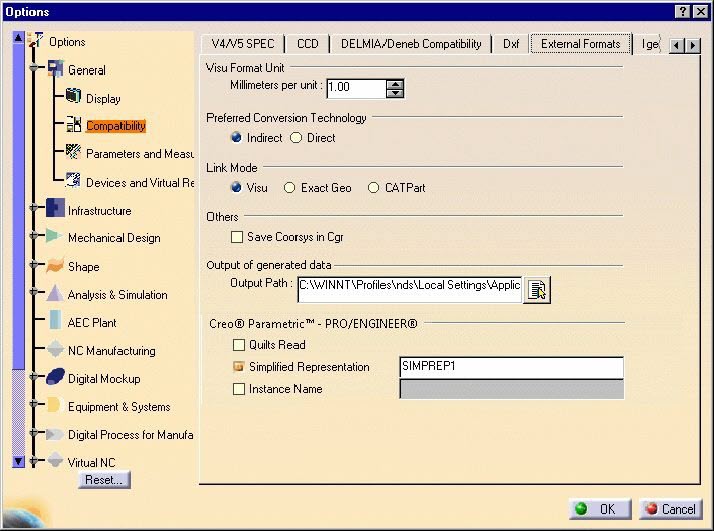Click the Parameters and Measure icon
This screenshot has height=531, width=714.
[74, 154]
